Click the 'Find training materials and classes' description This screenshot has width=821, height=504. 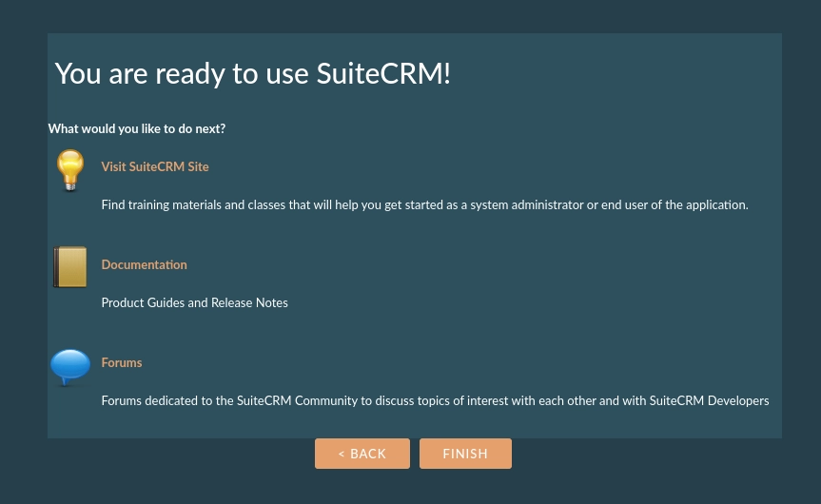(424, 204)
